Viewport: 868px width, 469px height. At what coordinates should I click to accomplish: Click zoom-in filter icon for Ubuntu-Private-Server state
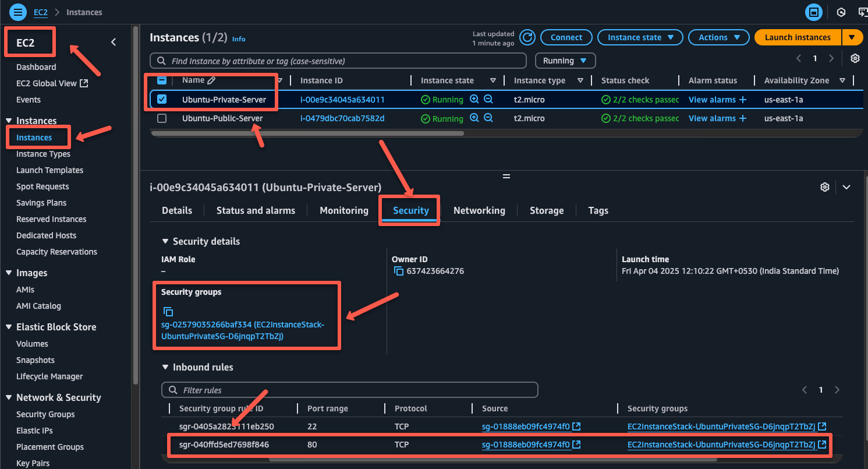(474, 100)
